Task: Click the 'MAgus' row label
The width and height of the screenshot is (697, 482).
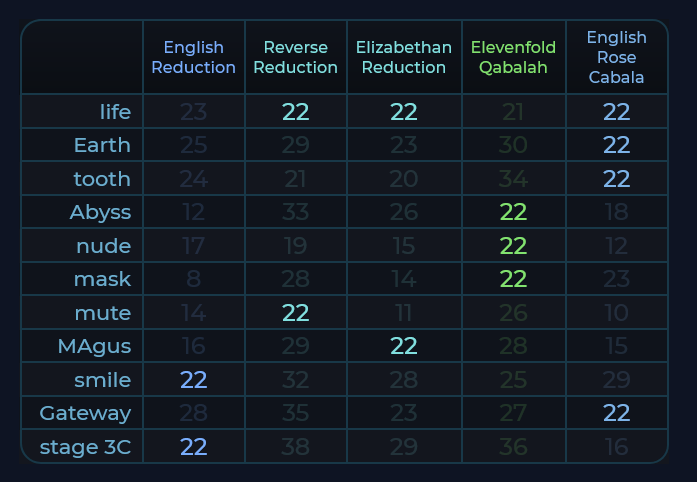Action: 94,346
